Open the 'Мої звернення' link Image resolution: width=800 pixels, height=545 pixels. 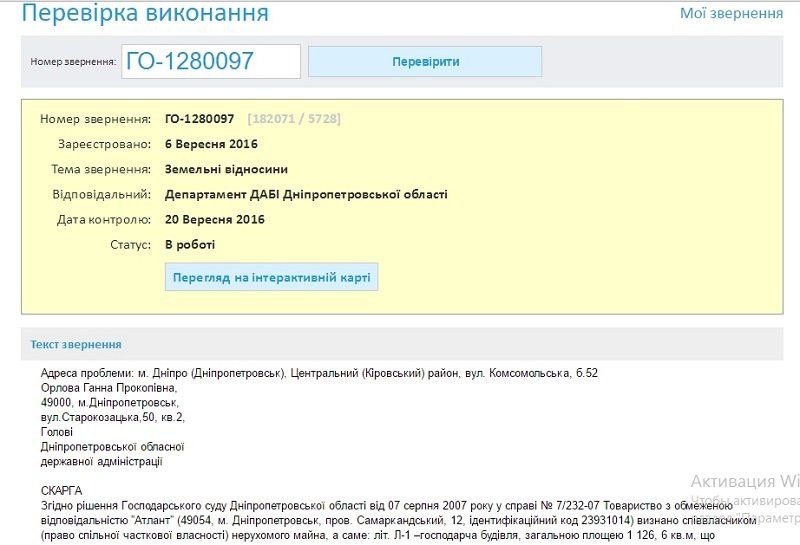(731, 13)
